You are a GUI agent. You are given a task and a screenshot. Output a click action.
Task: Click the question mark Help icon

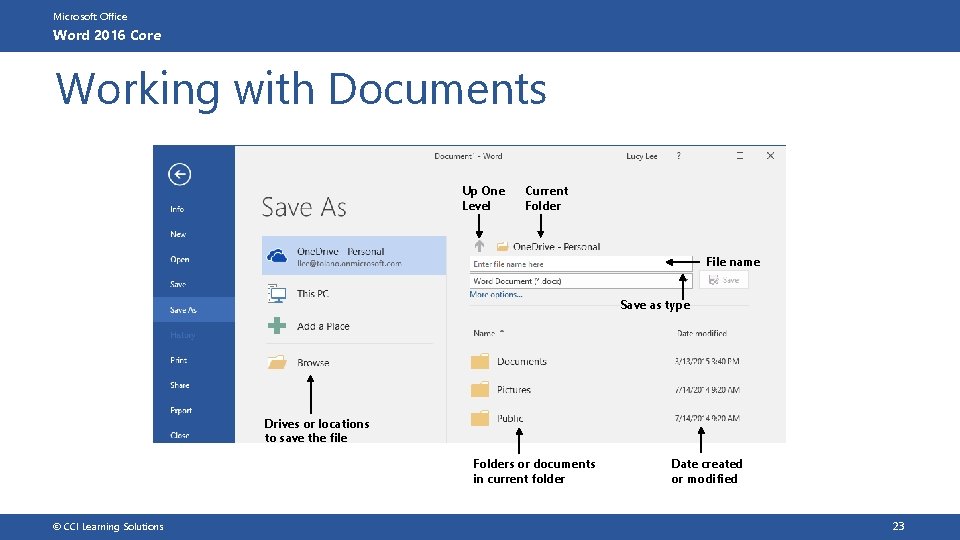pos(678,156)
